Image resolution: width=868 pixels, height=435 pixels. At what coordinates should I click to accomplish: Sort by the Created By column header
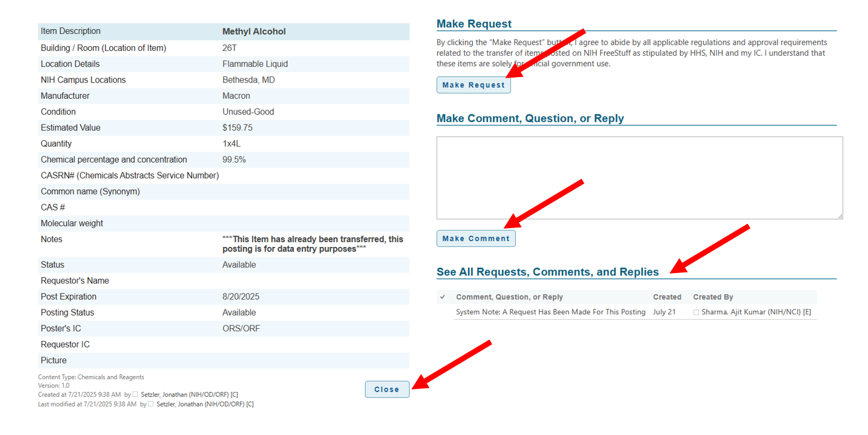coord(713,297)
